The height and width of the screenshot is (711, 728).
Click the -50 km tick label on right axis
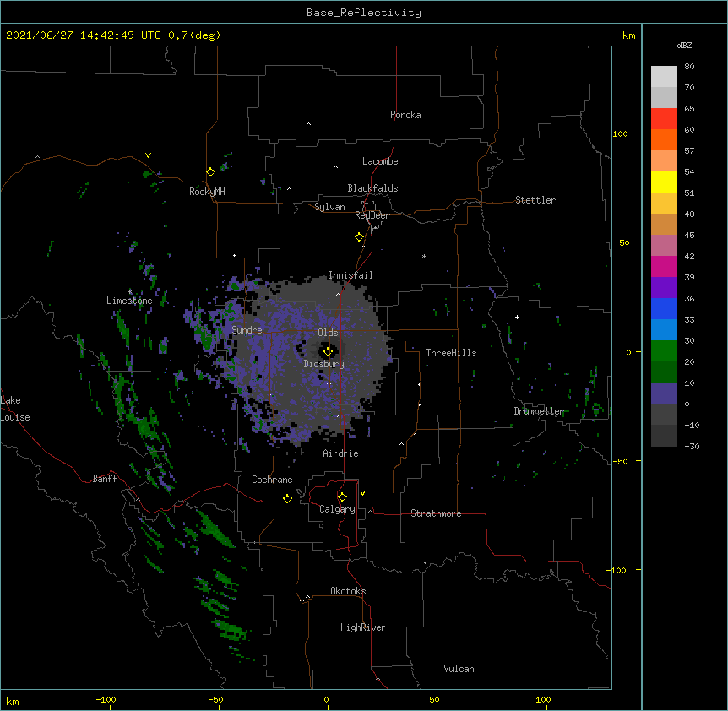pyautogui.click(x=620, y=461)
